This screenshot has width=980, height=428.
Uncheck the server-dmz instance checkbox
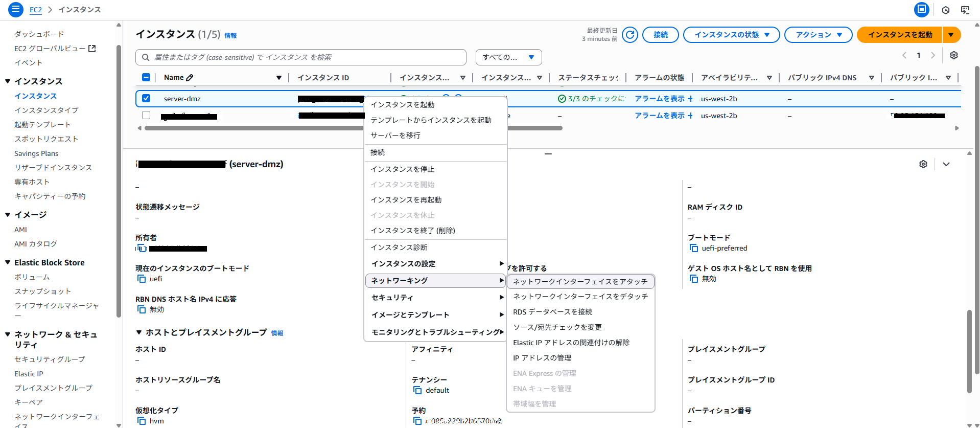pos(146,98)
